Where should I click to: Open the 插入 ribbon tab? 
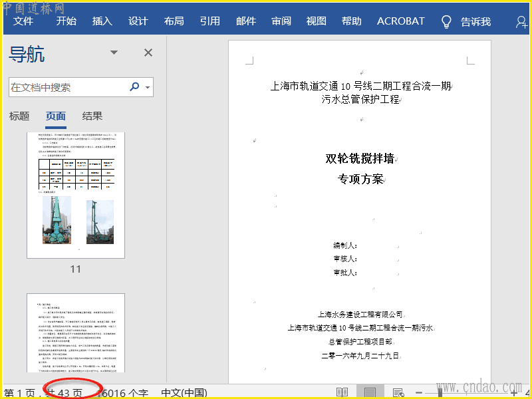pos(102,21)
